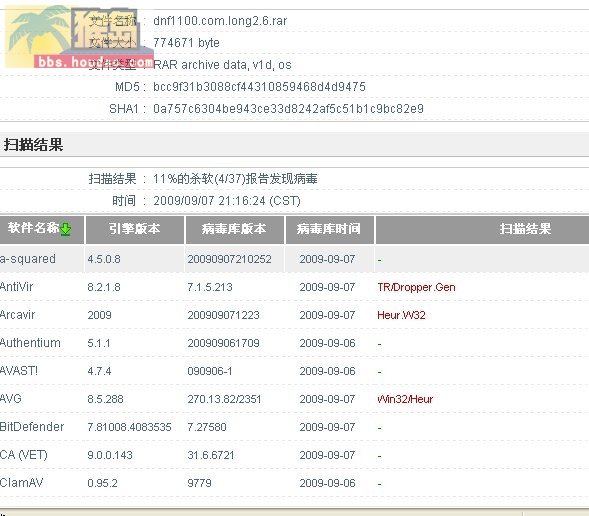This screenshot has width=589, height=516.
Task: Select the AntiVir row name
Action: pyautogui.click(x=17, y=287)
